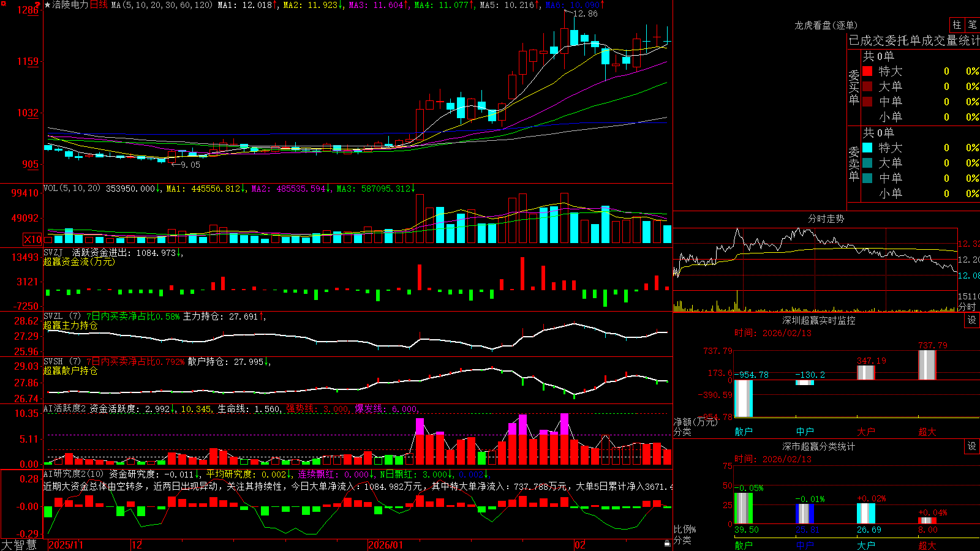
Task: Click the 9.05 low price label
Action: click(x=190, y=165)
